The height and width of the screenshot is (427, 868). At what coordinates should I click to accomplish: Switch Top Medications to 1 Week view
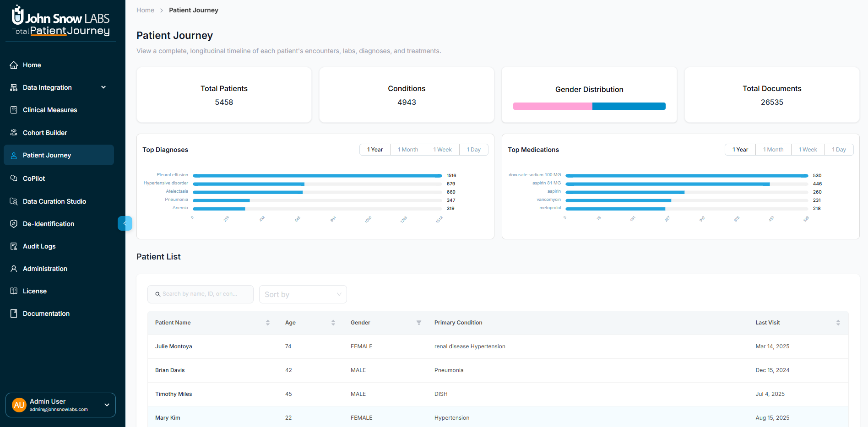pyautogui.click(x=807, y=149)
